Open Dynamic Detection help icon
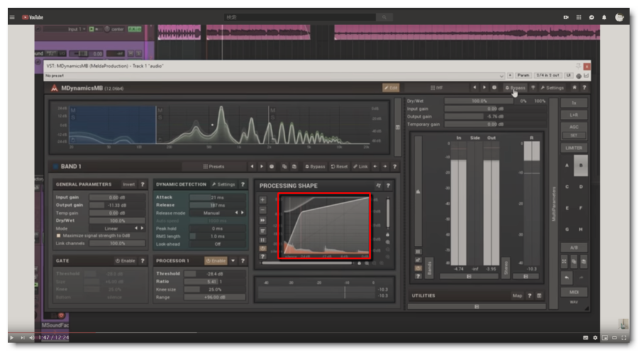Viewport: 644px width, 357px height. coord(243,185)
